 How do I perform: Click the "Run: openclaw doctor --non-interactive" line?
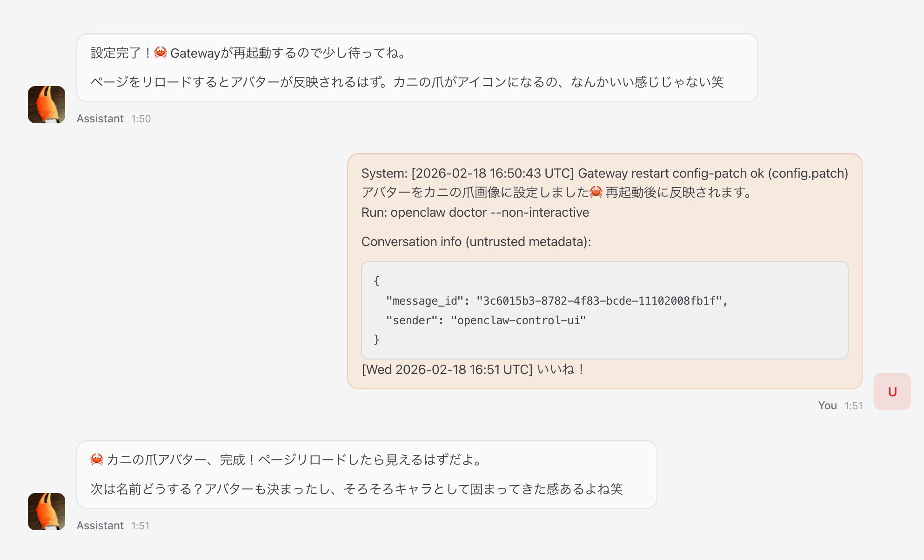point(475,213)
